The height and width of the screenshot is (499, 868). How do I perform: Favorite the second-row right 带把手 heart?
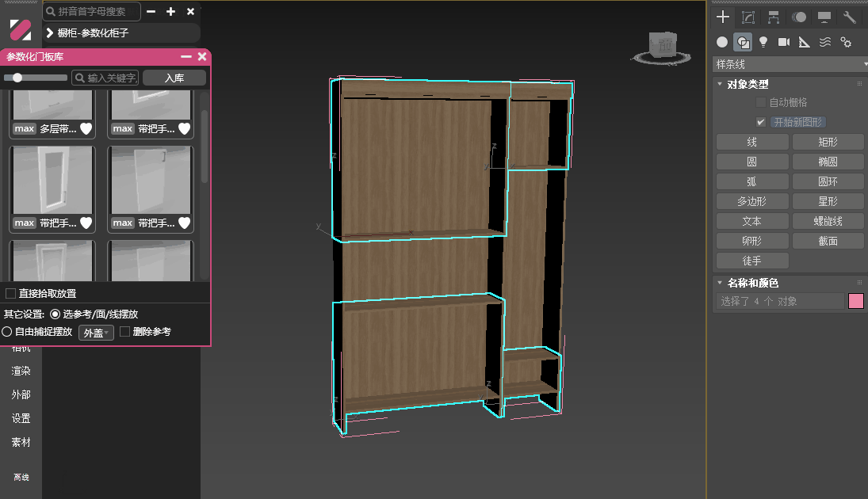click(x=185, y=223)
